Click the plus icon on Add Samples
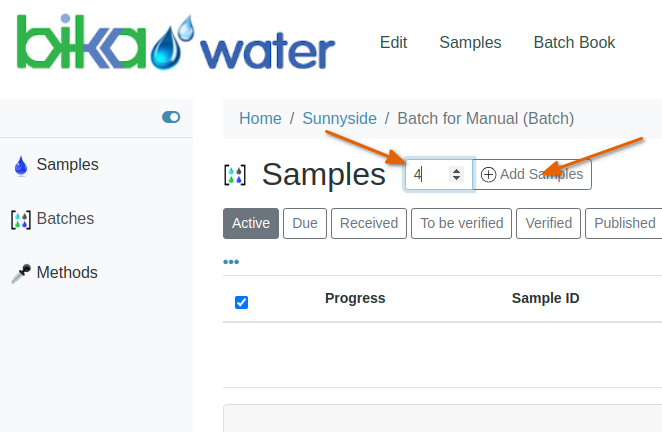662x432 pixels. [x=488, y=174]
